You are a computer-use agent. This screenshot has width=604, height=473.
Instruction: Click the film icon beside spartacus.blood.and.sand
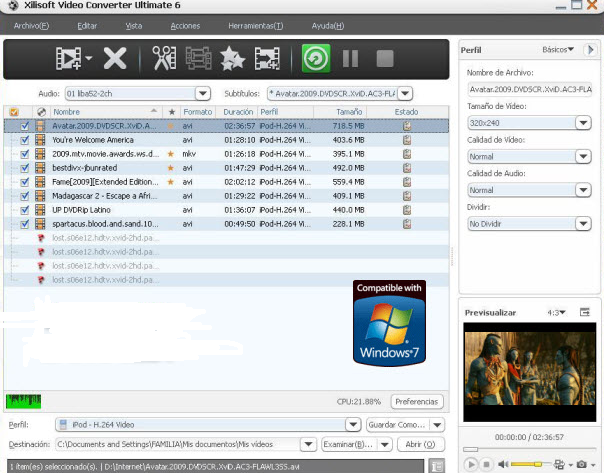(x=40, y=224)
